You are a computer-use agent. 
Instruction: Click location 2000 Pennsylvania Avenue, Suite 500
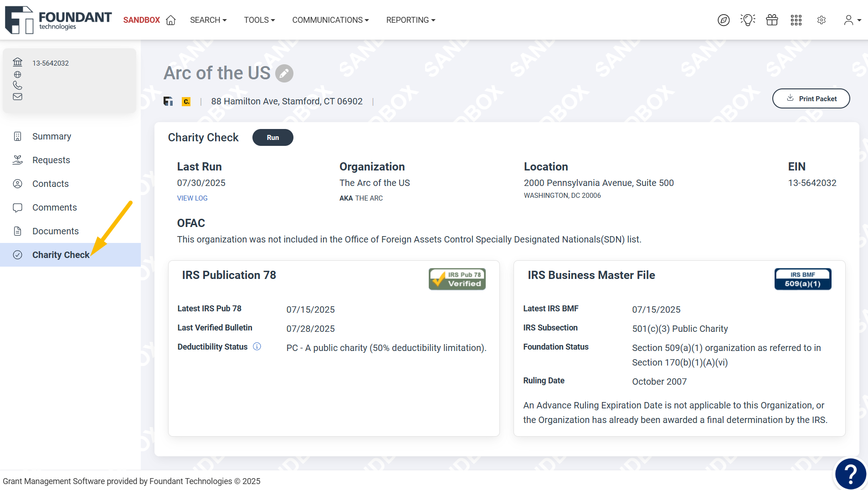tap(599, 183)
